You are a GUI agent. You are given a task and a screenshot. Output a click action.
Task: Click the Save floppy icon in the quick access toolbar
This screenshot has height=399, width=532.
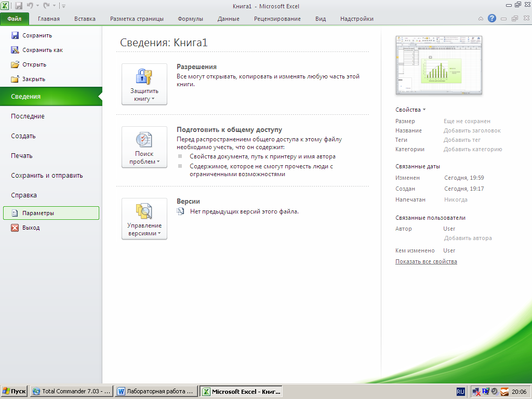point(19,6)
